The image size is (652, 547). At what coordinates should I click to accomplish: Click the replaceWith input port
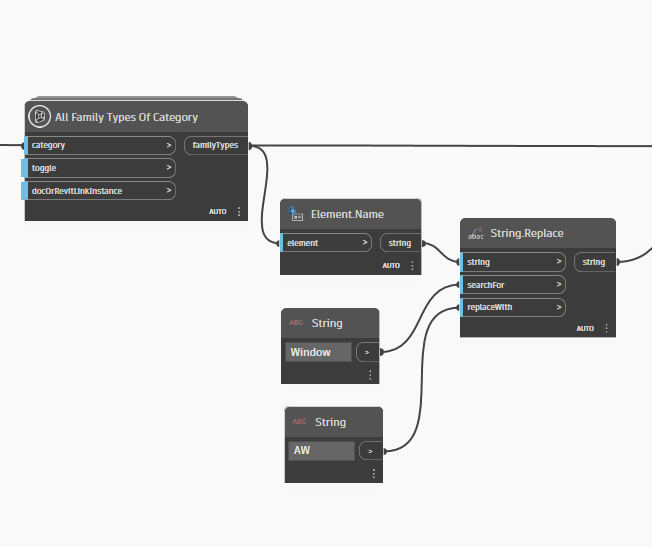[513, 307]
